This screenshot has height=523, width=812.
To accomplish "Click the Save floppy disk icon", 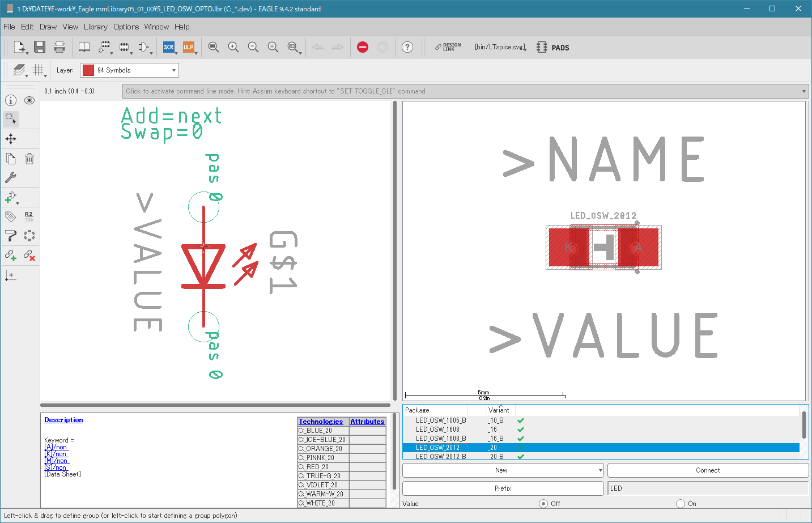I will pyautogui.click(x=39, y=47).
